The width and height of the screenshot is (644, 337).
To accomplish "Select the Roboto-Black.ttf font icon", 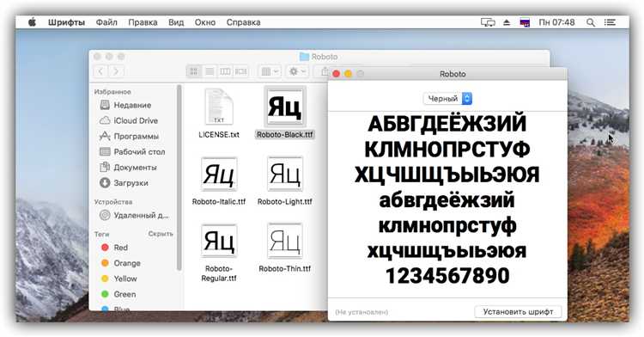I will [284, 107].
